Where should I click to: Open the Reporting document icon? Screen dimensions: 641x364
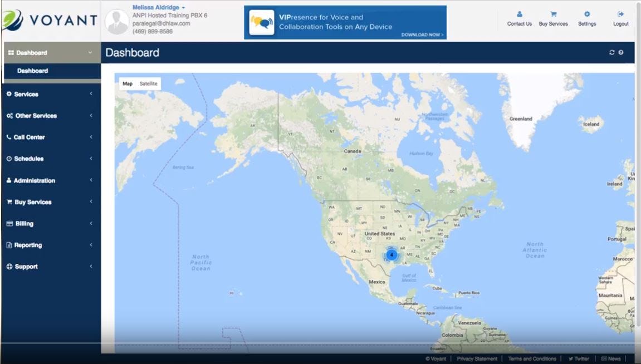[x=8, y=245]
